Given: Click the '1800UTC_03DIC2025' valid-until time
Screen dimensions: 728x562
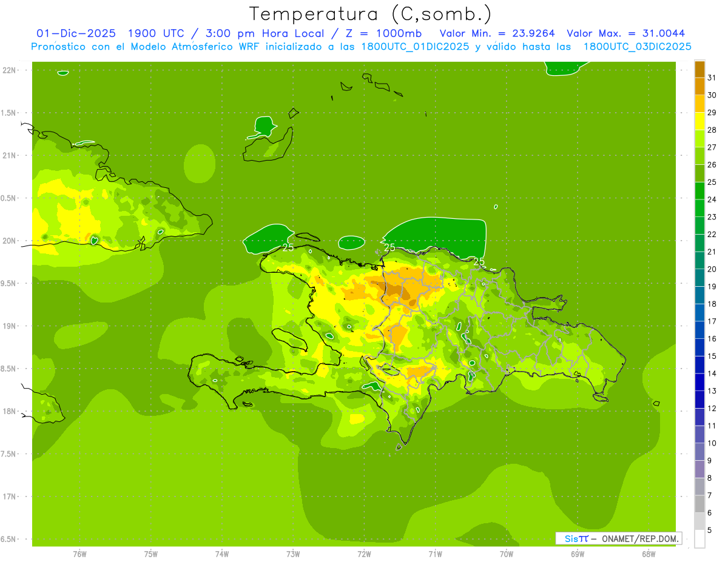Looking at the screenshot, I should pos(637,47).
